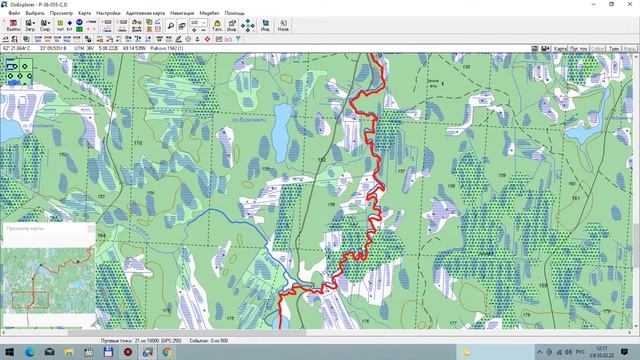Image resolution: width=640 pixels, height=360 pixels.
Task: Open the Помощь menu
Action: [x=235, y=13]
